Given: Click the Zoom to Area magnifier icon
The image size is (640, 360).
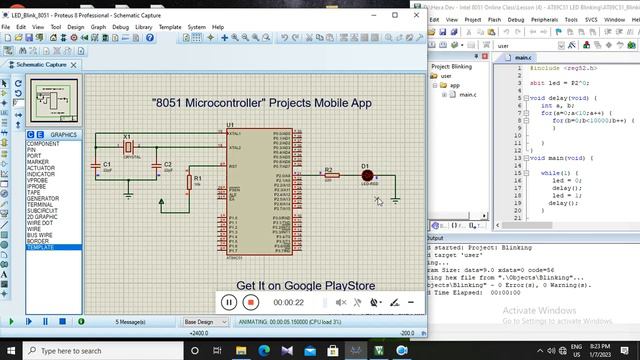Looking at the screenshot, I should coord(266,38).
